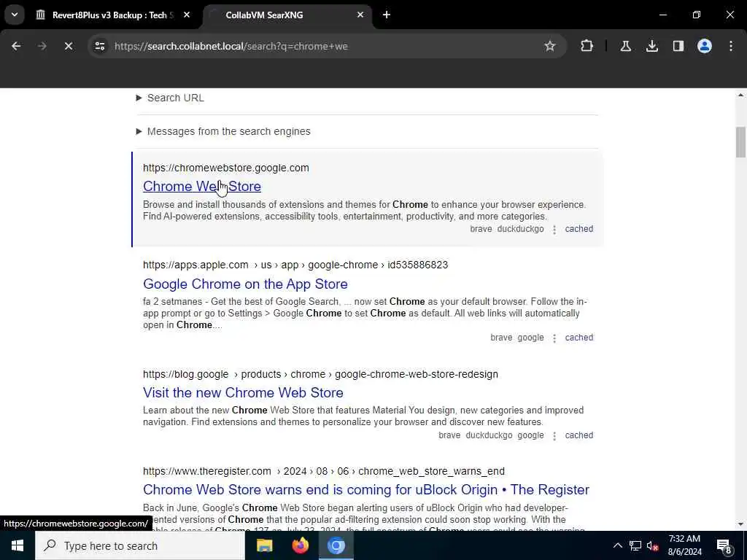747x560 pixels.
Task: View site information icon in address bar
Action: click(99, 46)
